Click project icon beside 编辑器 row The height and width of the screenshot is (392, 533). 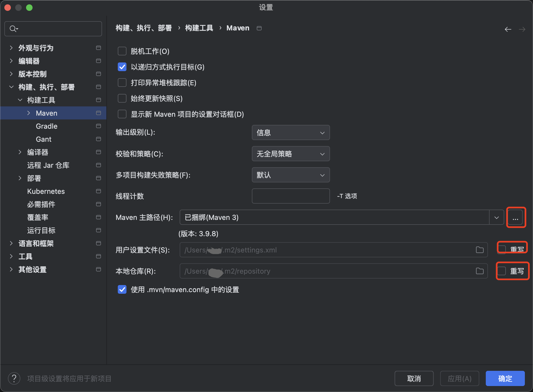(99, 61)
